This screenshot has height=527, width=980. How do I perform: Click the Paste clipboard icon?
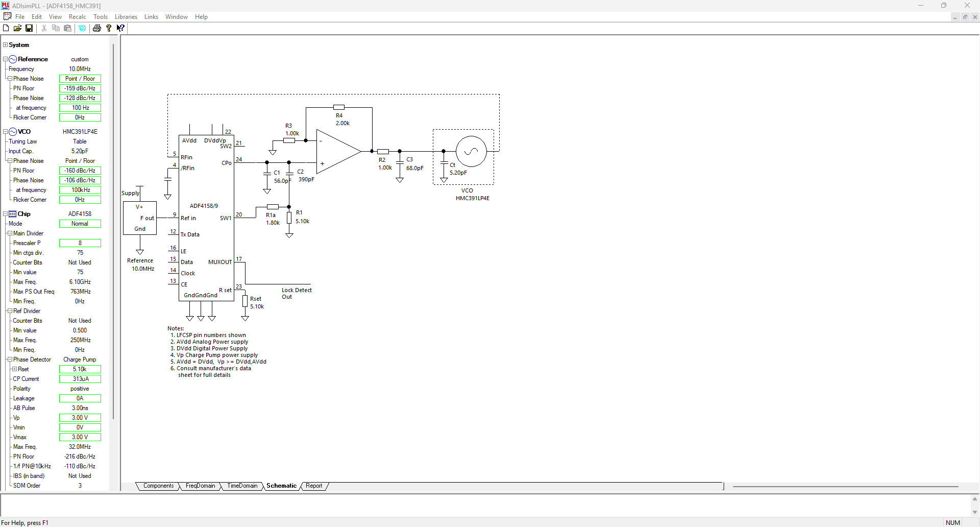[x=67, y=28]
